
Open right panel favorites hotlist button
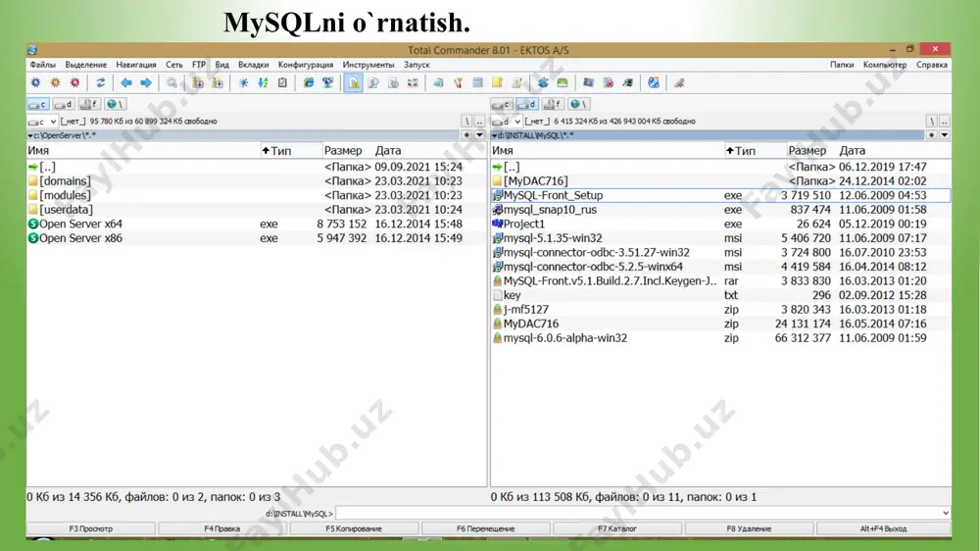931,135
